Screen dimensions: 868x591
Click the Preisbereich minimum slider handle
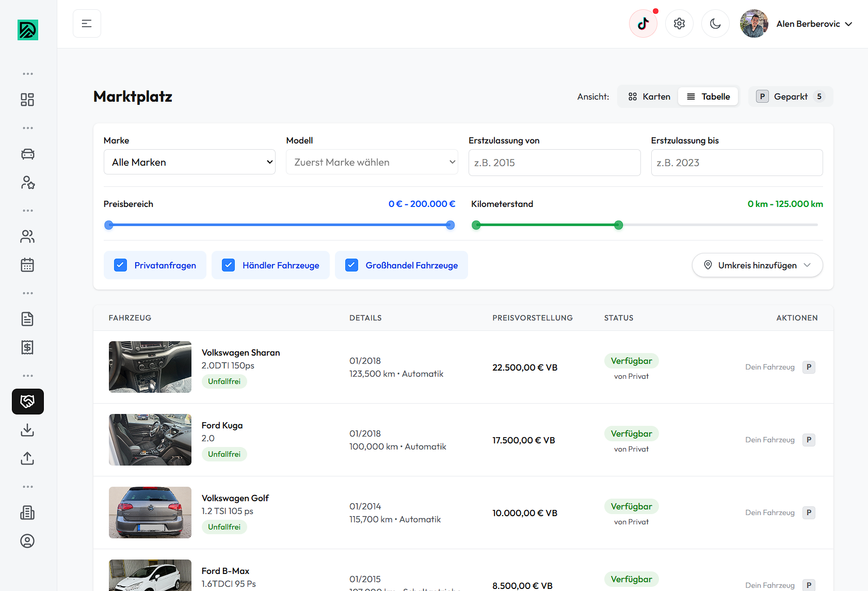coord(108,225)
